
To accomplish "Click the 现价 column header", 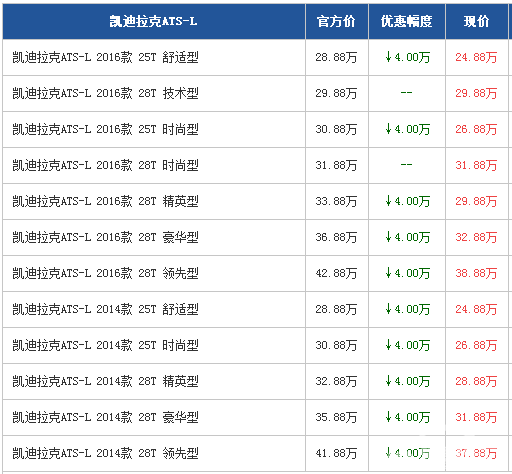I will (x=476, y=22).
